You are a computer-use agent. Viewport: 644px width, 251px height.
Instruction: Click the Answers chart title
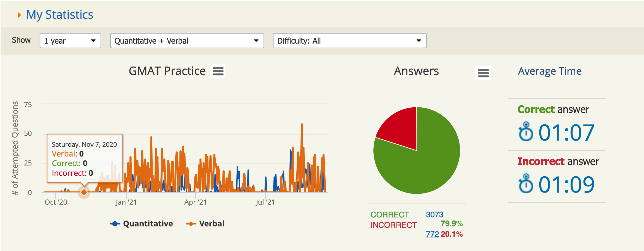coord(416,71)
